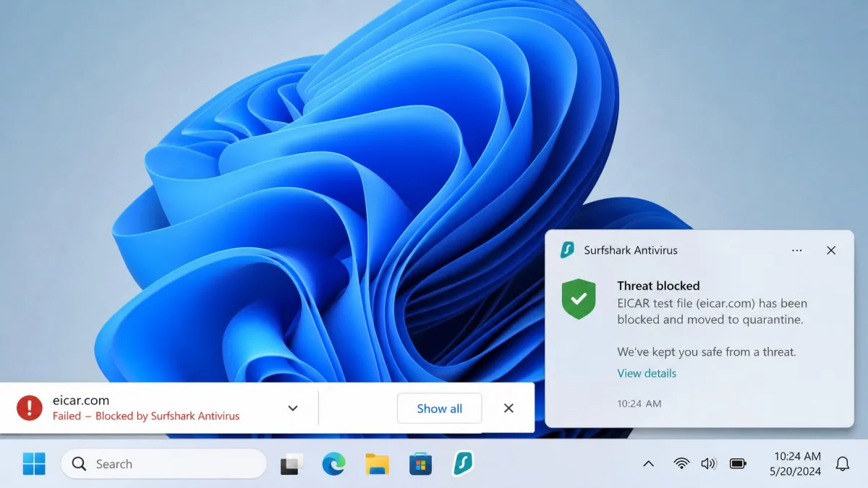Open File Explorer from the taskbar
This screenshot has width=868, height=488.
click(377, 463)
